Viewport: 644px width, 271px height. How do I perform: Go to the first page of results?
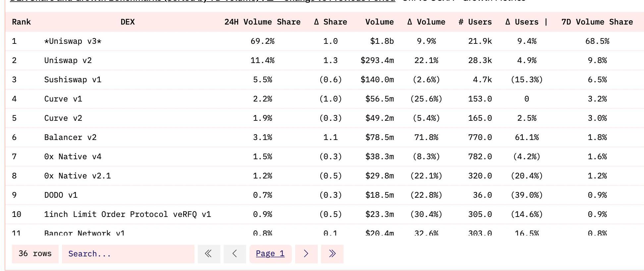pyautogui.click(x=209, y=254)
